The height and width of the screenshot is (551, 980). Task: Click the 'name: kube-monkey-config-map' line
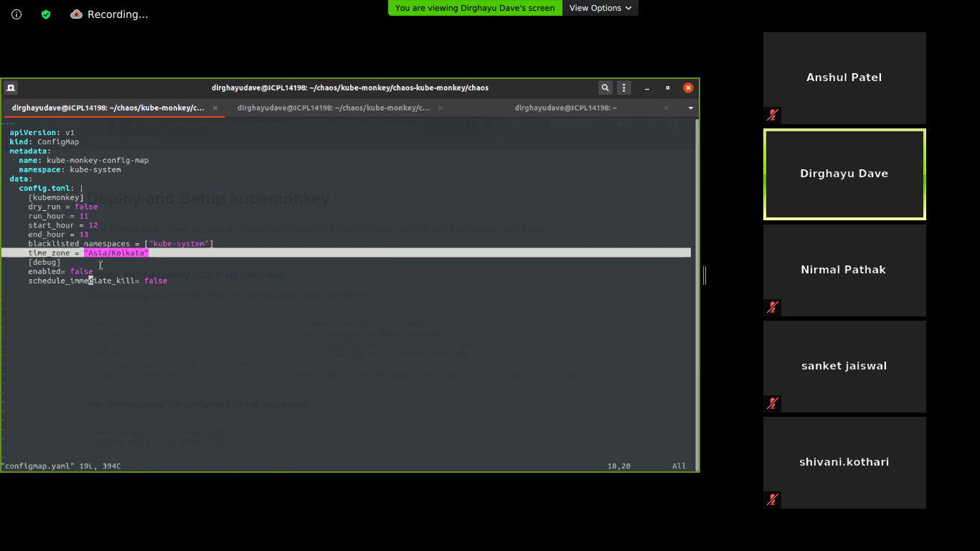(x=84, y=161)
